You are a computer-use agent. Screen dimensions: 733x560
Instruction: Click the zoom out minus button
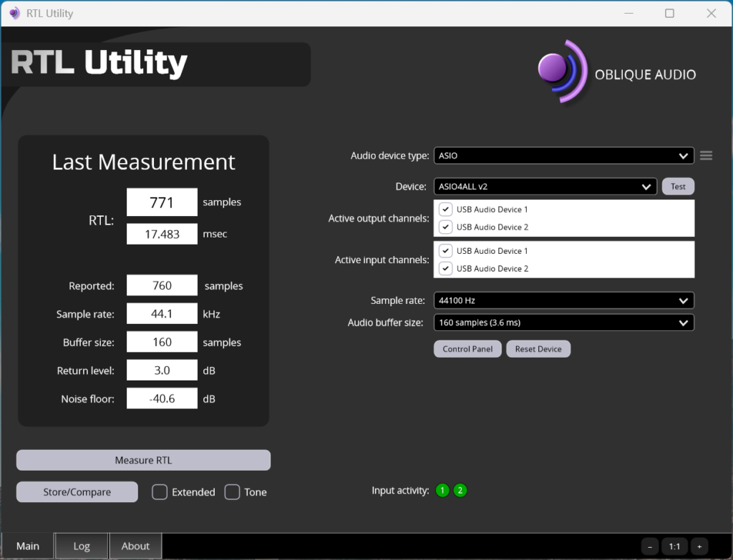pos(650,546)
